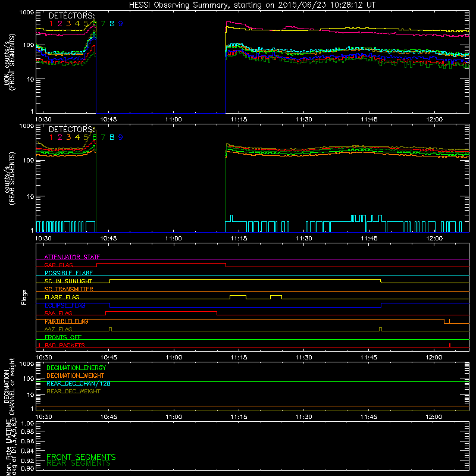Viewport: 476px width, 476px height.
Task: Click the DECIMATION_WEIGHT legend entry
Action: 76,375
